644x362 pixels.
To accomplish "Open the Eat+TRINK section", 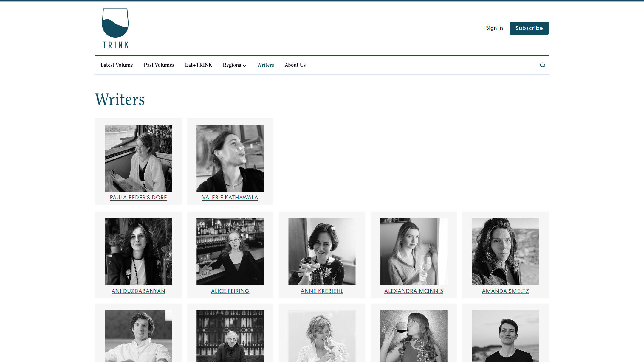I will (199, 65).
